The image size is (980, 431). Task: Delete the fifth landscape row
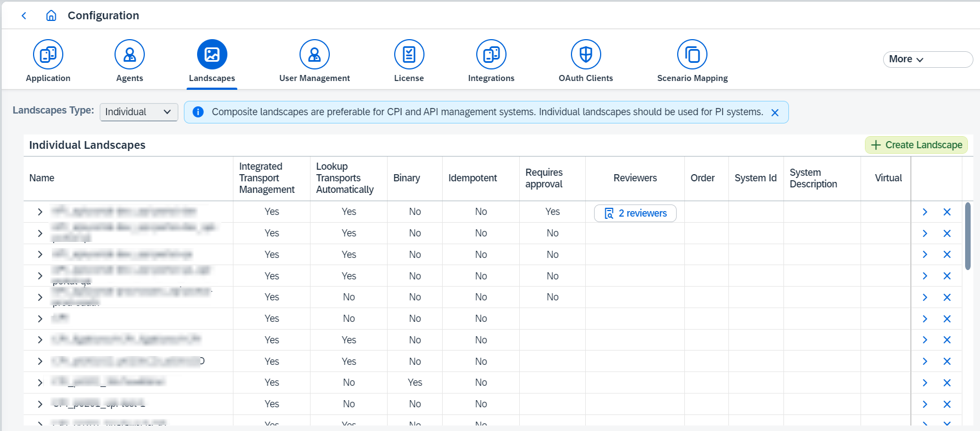pyautogui.click(x=947, y=297)
